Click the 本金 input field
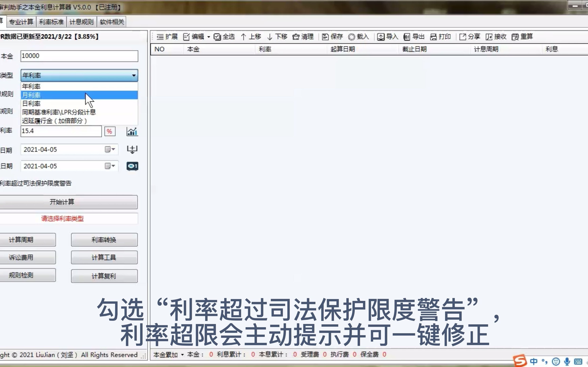This screenshot has width=588, height=367. (79, 56)
